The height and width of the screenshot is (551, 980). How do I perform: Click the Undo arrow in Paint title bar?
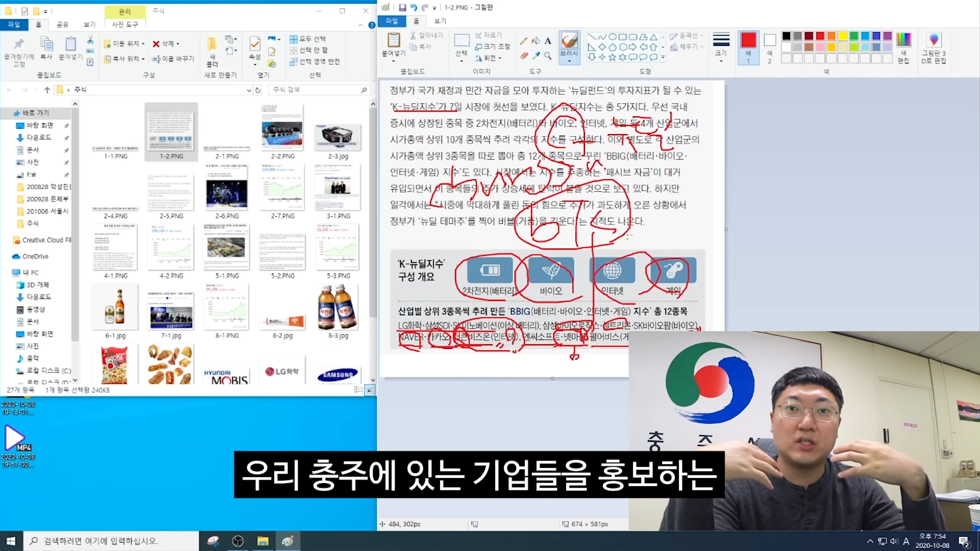click(x=413, y=8)
